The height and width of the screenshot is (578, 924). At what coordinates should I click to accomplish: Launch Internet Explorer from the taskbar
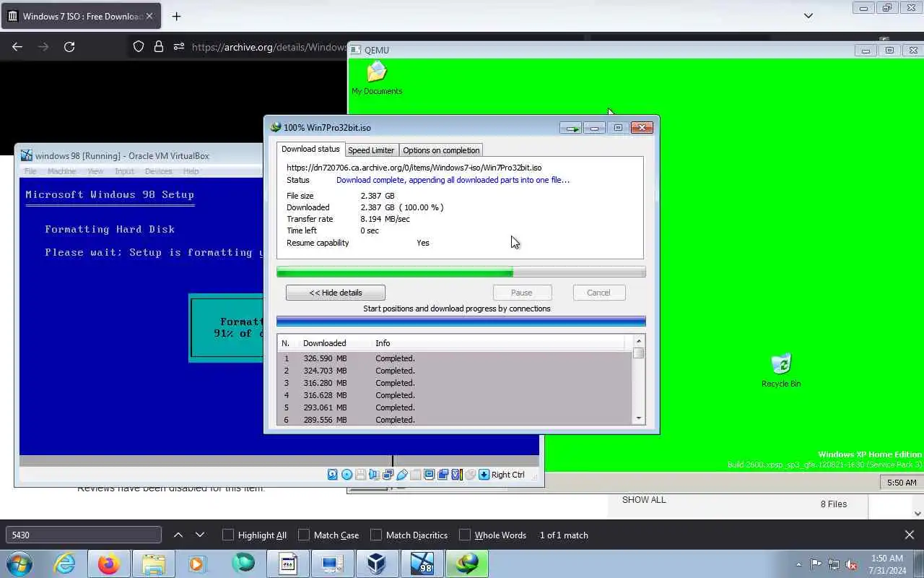click(x=65, y=564)
